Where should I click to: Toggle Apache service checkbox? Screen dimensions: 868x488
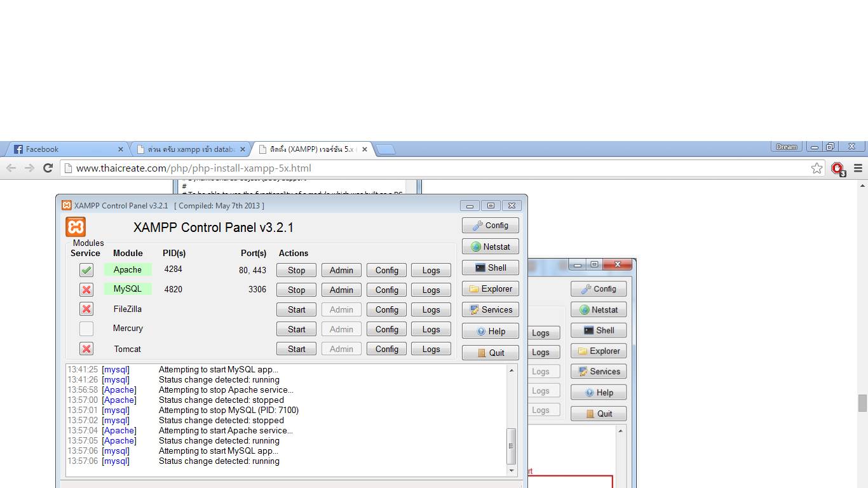[x=86, y=270]
